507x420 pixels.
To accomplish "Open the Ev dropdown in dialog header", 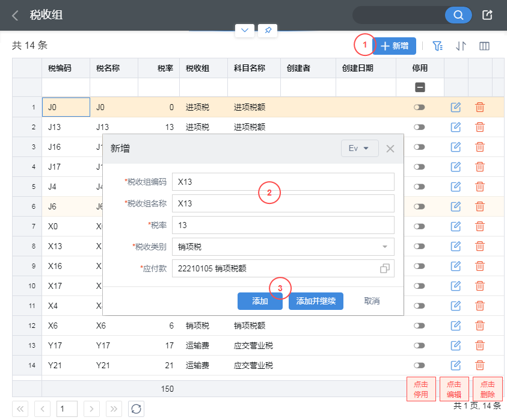I will coord(359,149).
